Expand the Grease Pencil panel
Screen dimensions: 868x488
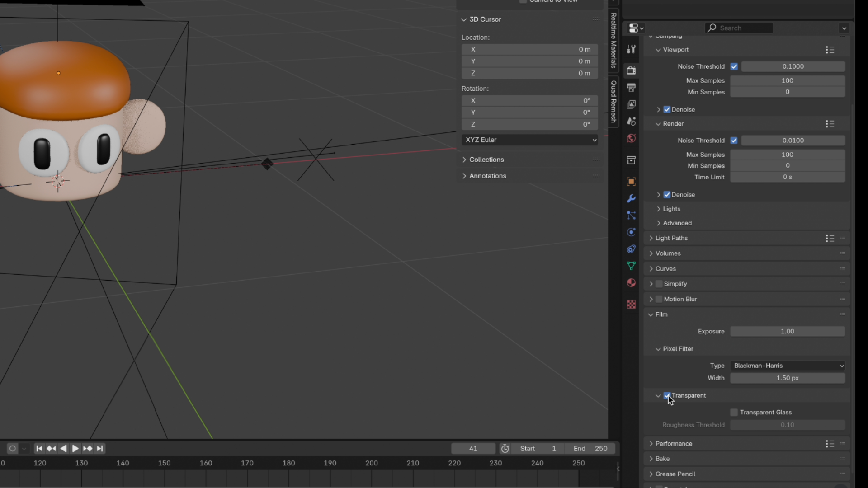click(651, 474)
